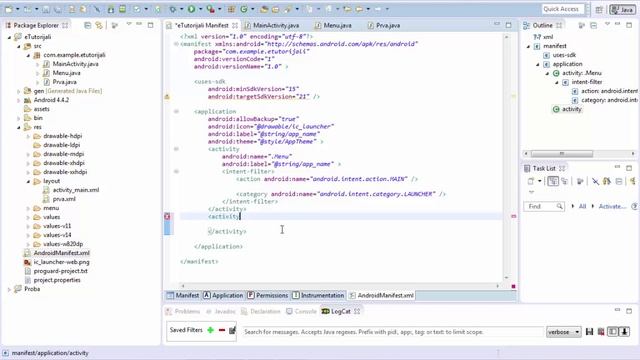The image size is (640, 360).
Task: Toggle Hide Completed Tasks in Task List
Action: (595, 181)
